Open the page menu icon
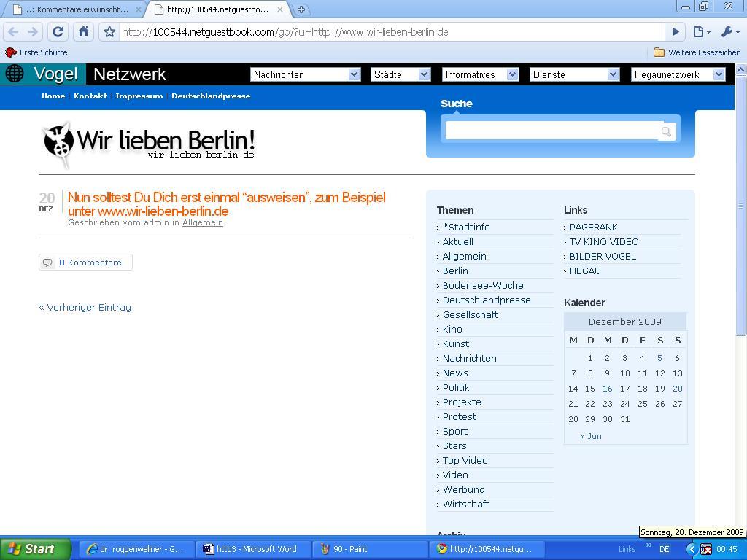Viewport: 747px width, 560px height. 701,32
